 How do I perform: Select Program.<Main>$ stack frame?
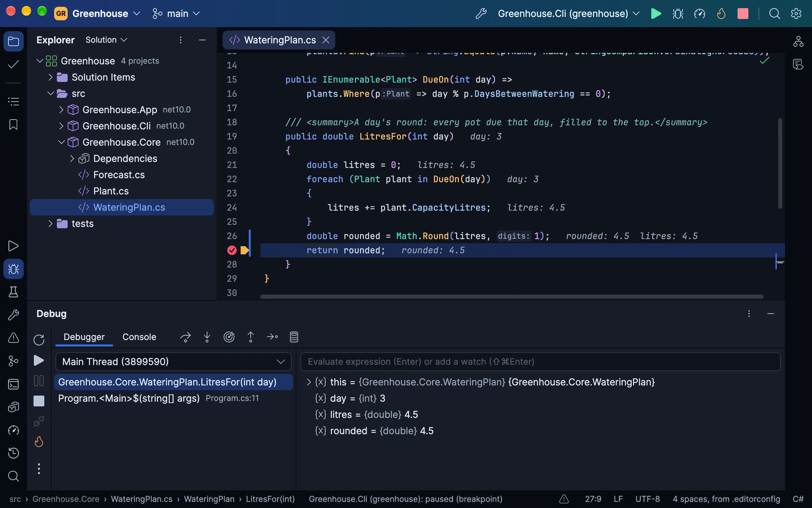[173, 398]
